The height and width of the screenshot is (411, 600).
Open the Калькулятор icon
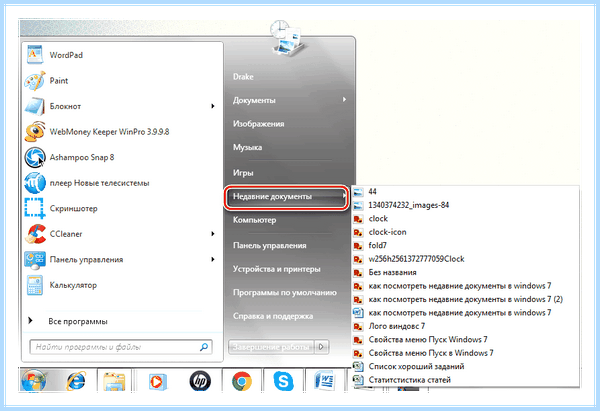click(x=34, y=285)
